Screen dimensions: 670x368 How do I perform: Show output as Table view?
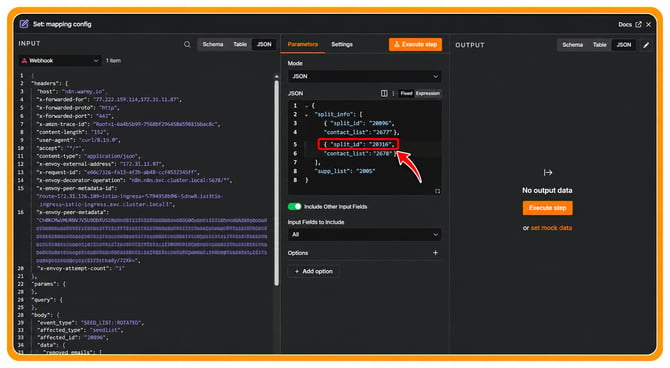599,45
